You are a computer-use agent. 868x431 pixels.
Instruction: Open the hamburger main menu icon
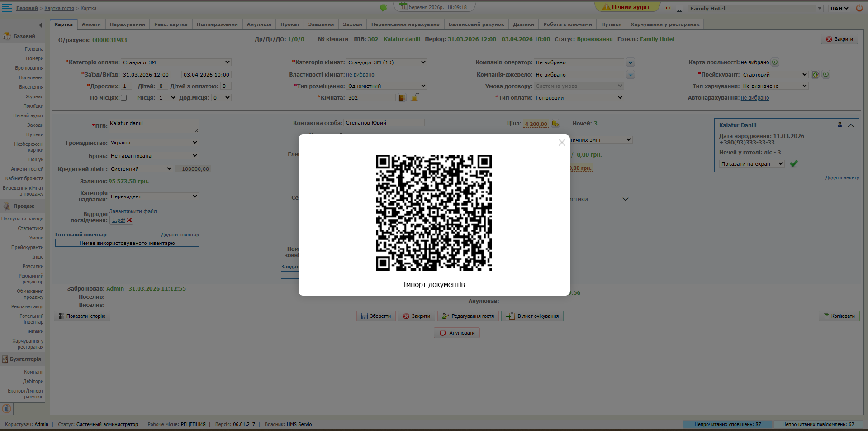[x=7, y=8]
